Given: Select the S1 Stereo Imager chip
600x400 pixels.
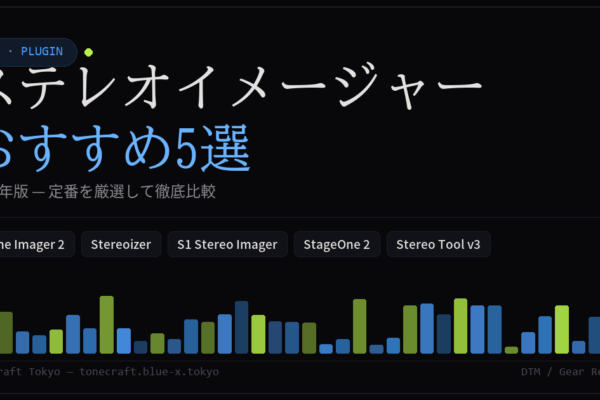Looking at the screenshot, I should click(227, 244).
